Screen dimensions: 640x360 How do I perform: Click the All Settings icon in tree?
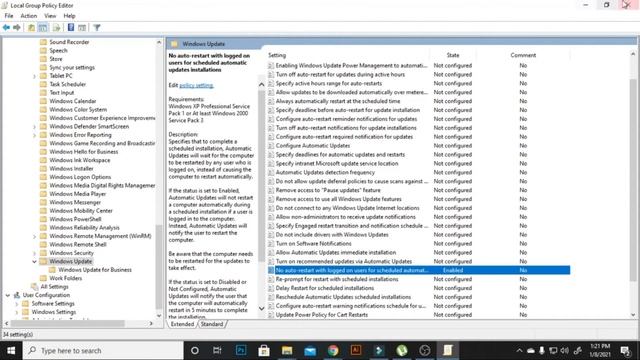point(35,287)
